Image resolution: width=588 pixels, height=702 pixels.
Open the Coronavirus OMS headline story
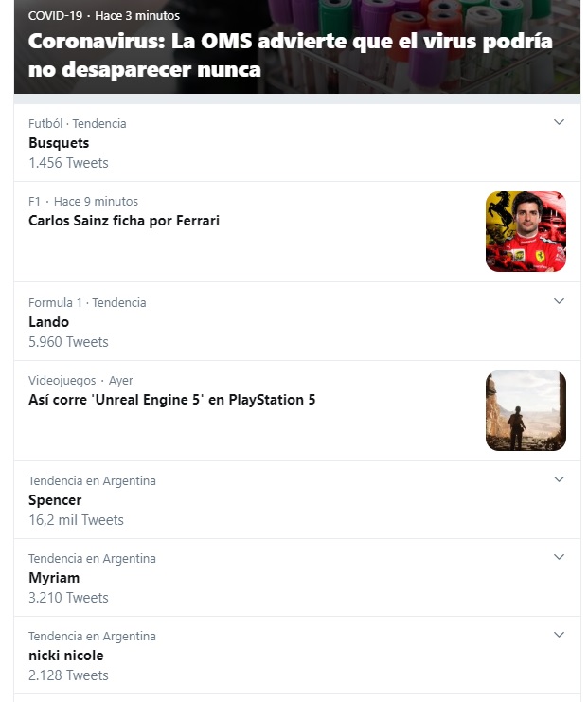[290, 56]
